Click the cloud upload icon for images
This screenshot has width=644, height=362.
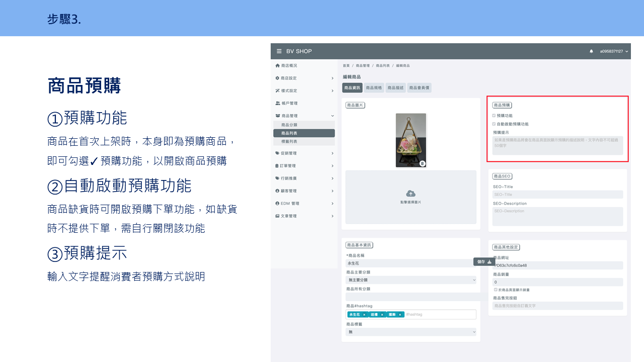pyautogui.click(x=411, y=194)
